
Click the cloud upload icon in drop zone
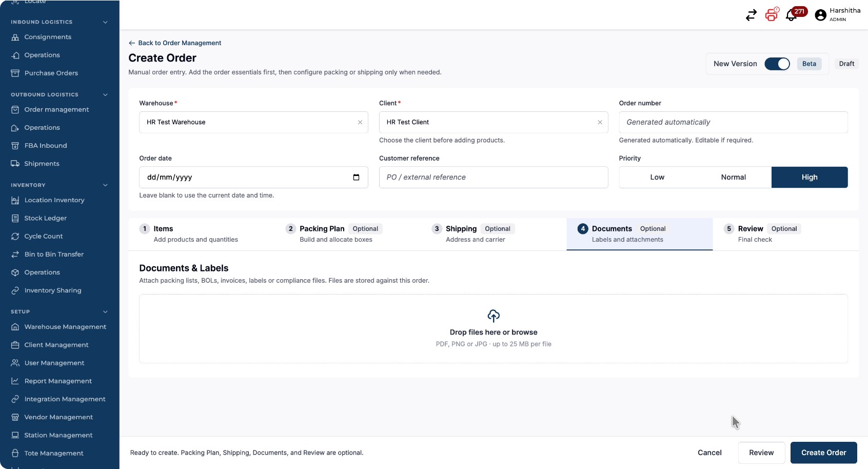pyautogui.click(x=494, y=316)
